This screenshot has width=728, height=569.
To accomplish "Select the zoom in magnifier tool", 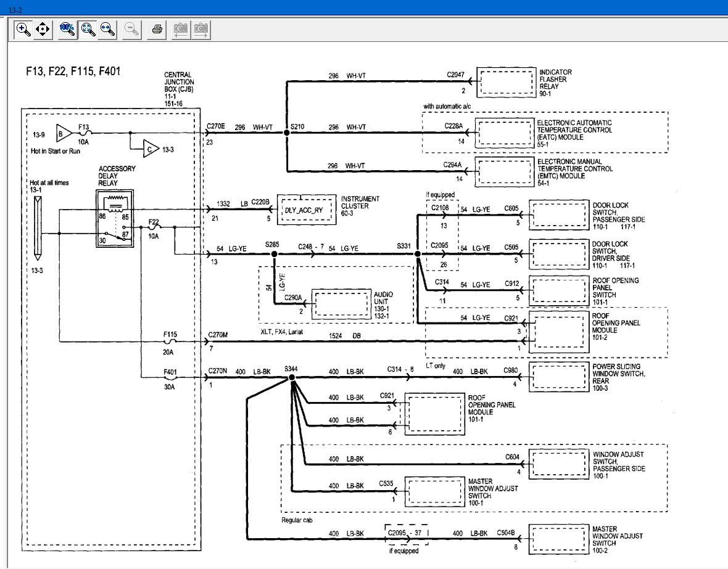I will pyautogui.click(x=23, y=29).
